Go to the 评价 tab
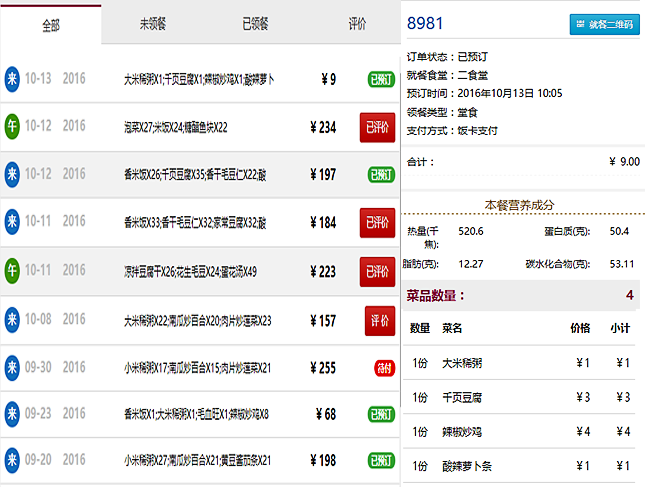 click(356, 25)
